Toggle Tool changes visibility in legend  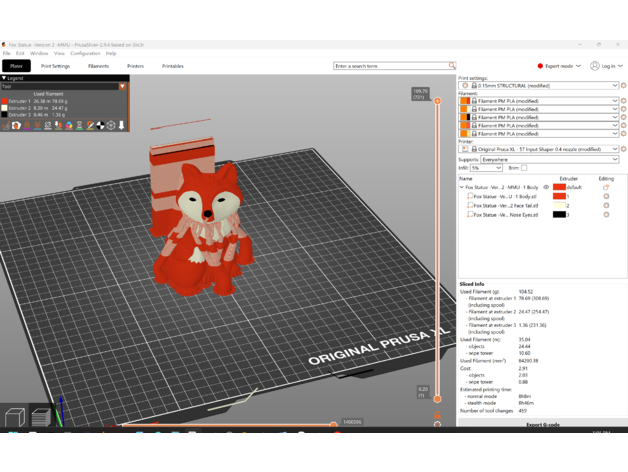pos(58,126)
